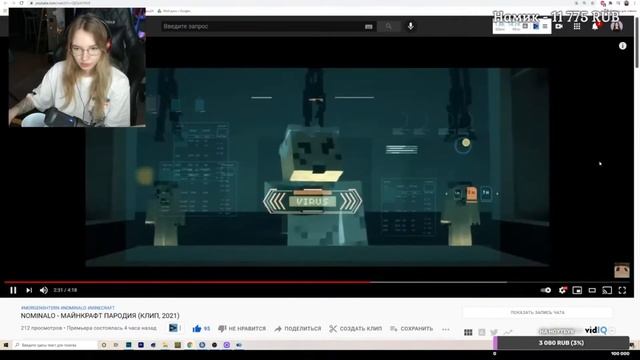
Task: Click the video info card icon
Action: pos(622,46)
